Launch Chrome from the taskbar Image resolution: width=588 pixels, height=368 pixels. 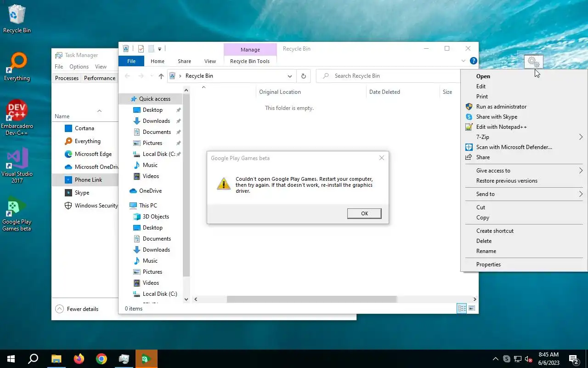[102, 359]
